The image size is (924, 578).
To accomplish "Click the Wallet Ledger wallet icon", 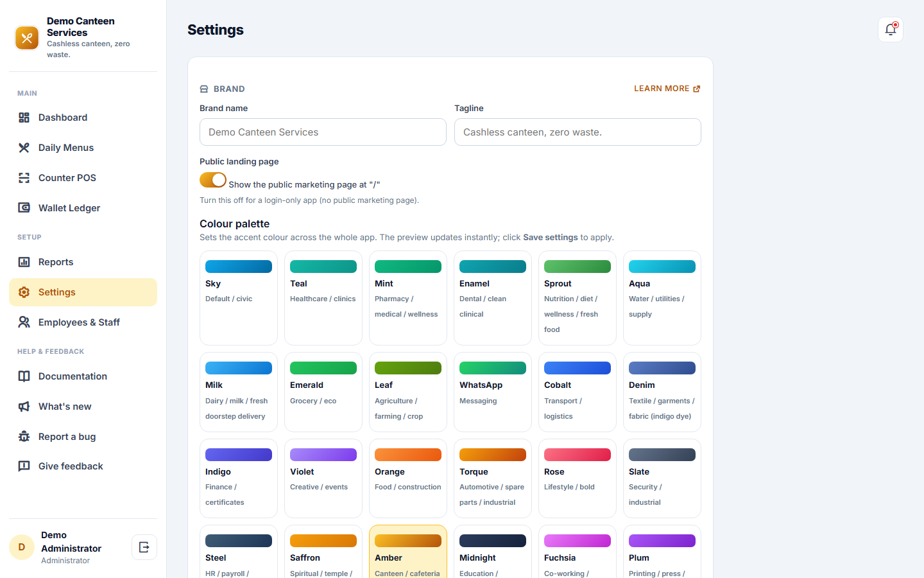I will (24, 208).
